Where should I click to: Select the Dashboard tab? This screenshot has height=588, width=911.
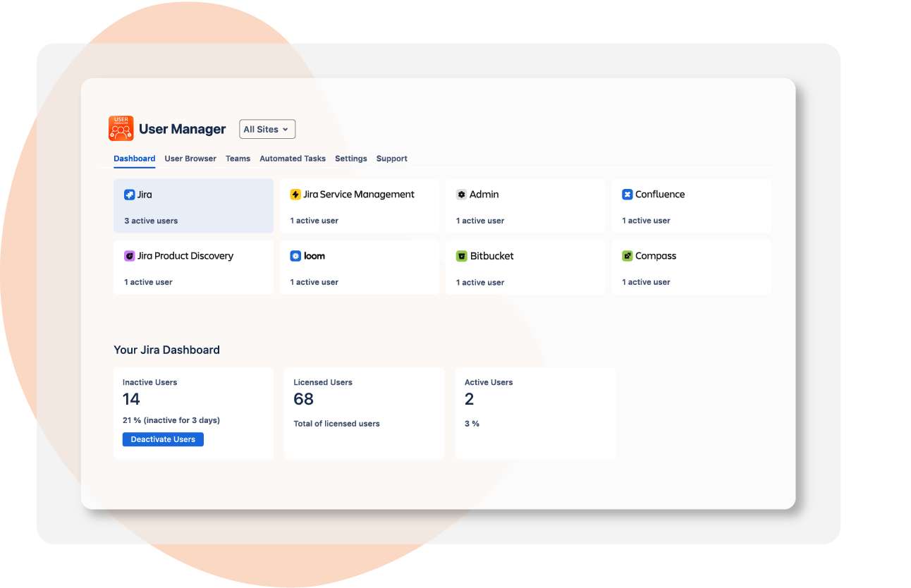(134, 159)
